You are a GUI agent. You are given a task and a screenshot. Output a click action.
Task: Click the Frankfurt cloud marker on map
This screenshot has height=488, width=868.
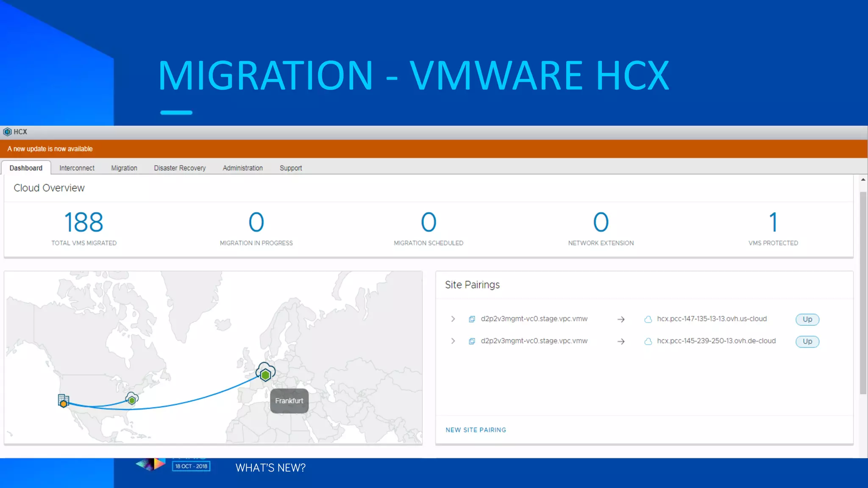coord(265,372)
